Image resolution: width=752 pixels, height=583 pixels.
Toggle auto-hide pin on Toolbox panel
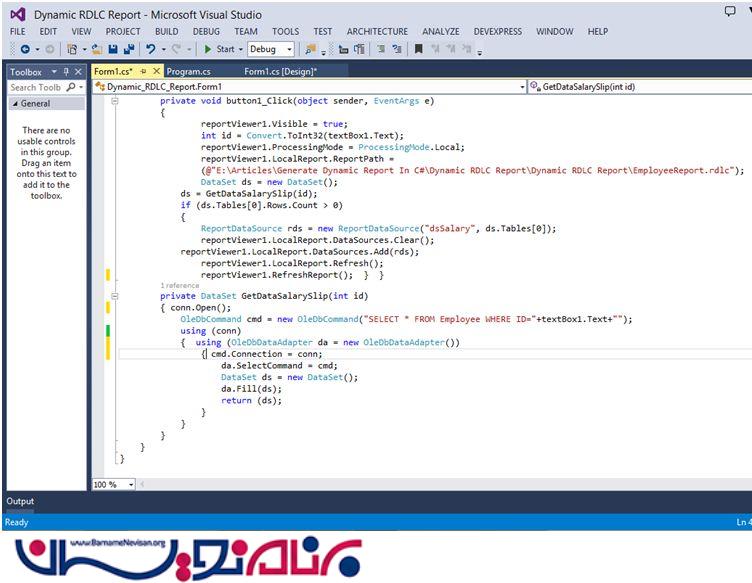66,72
